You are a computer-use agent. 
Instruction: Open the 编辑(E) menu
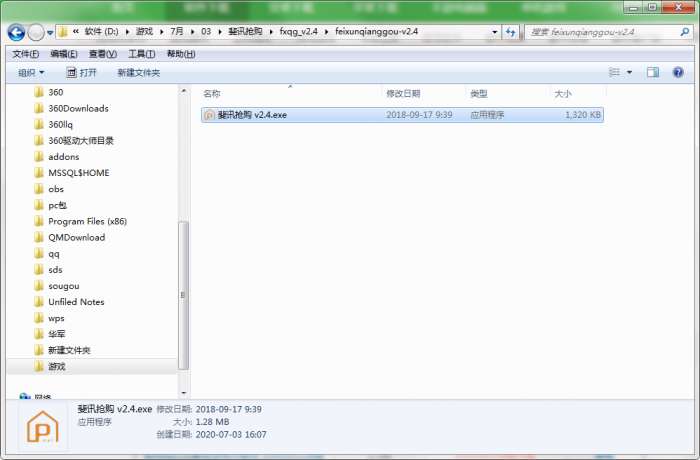click(64, 54)
